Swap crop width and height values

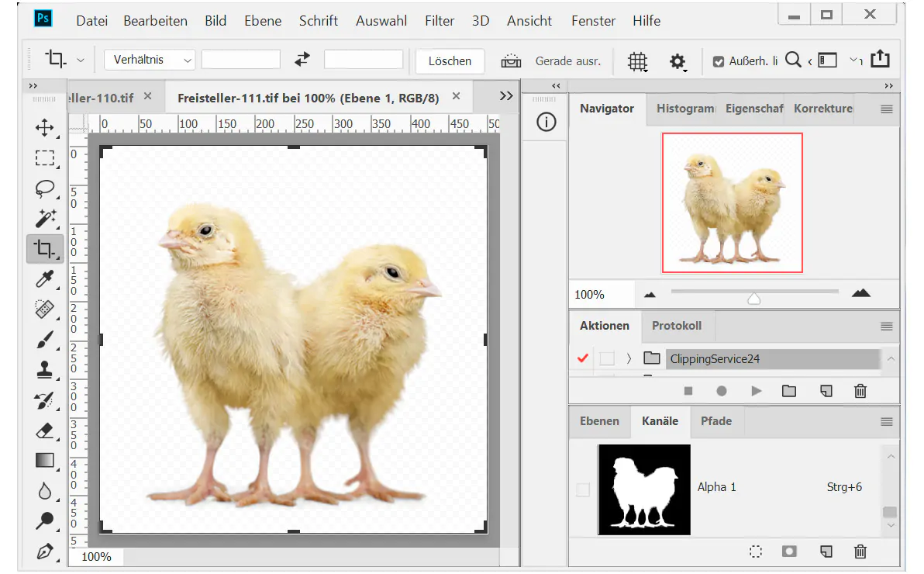tap(302, 61)
